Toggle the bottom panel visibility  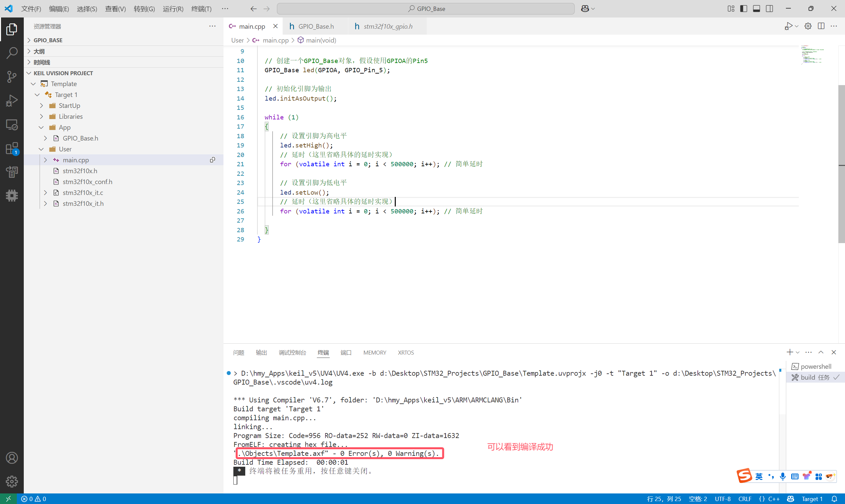(756, 9)
